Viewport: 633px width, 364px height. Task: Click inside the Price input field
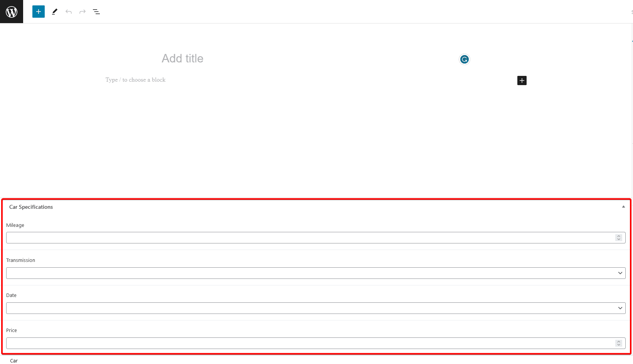coord(270,343)
